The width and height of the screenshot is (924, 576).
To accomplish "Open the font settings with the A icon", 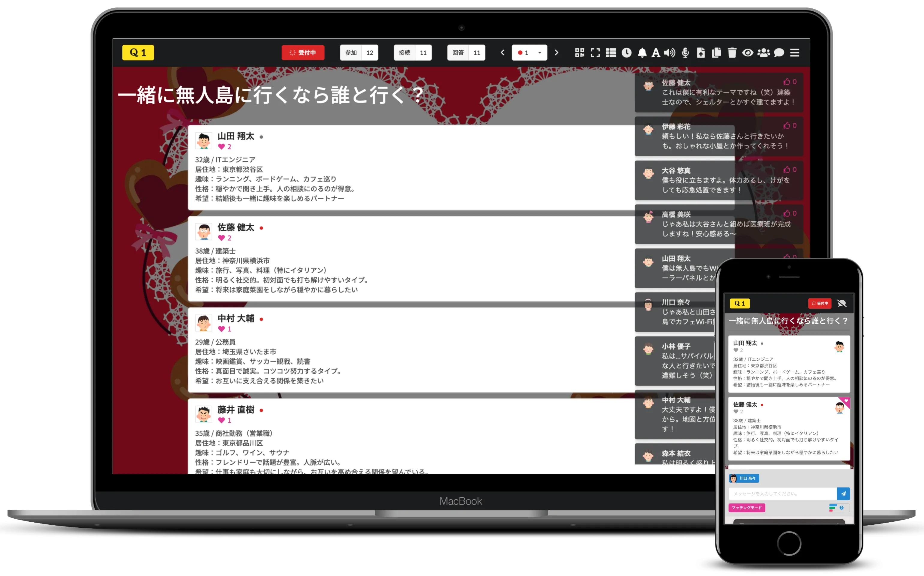I will [655, 53].
